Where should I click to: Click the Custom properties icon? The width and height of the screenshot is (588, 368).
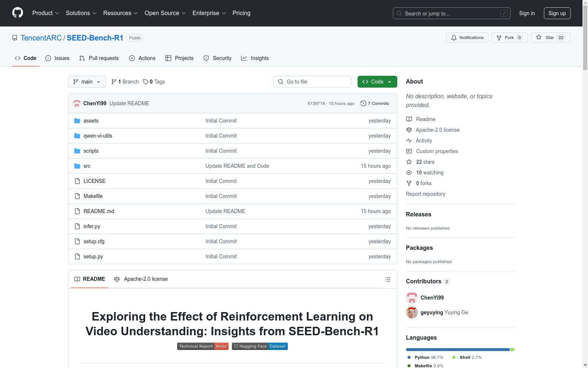[409, 151]
